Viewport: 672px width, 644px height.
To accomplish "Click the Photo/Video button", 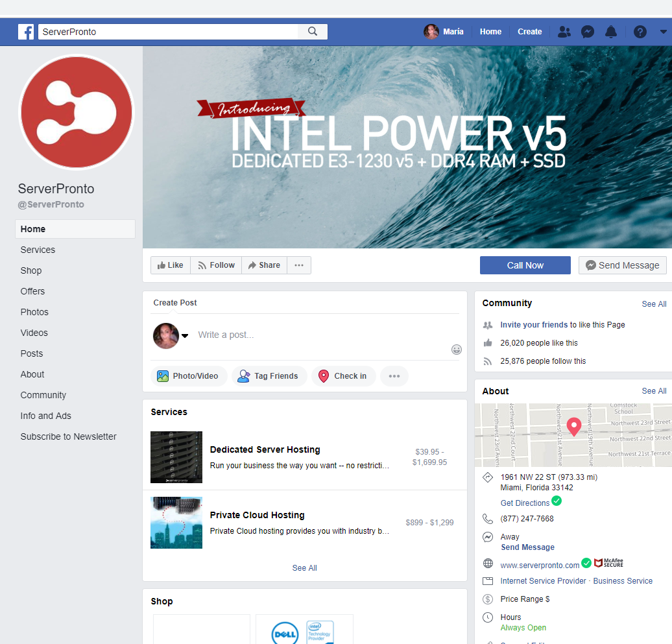I will pyautogui.click(x=189, y=376).
